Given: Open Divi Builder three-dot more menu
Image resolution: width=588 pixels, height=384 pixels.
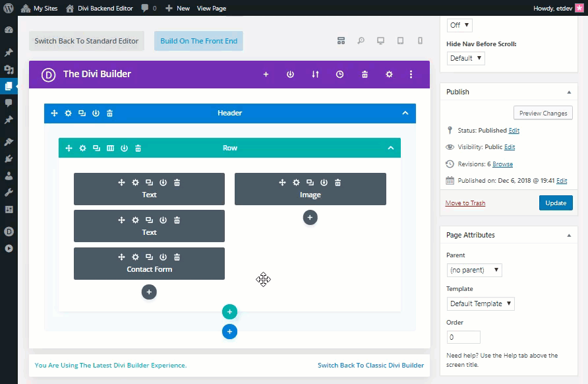Looking at the screenshot, I should coord(411,75).
